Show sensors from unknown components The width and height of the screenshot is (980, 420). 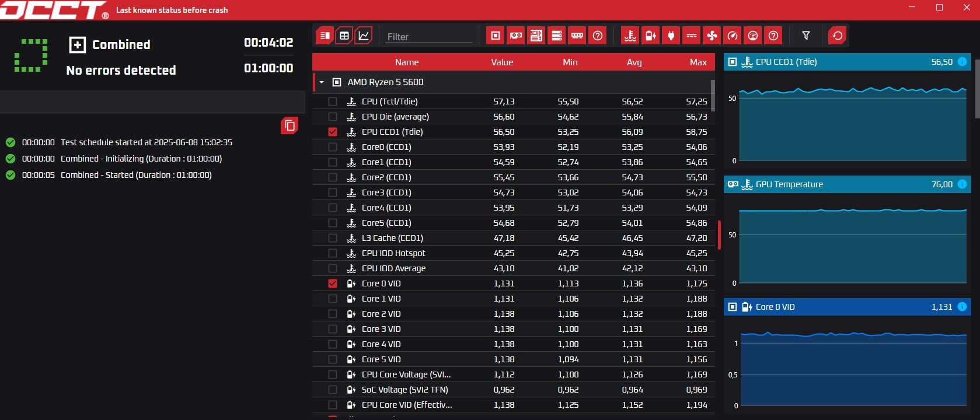[598, 36]
